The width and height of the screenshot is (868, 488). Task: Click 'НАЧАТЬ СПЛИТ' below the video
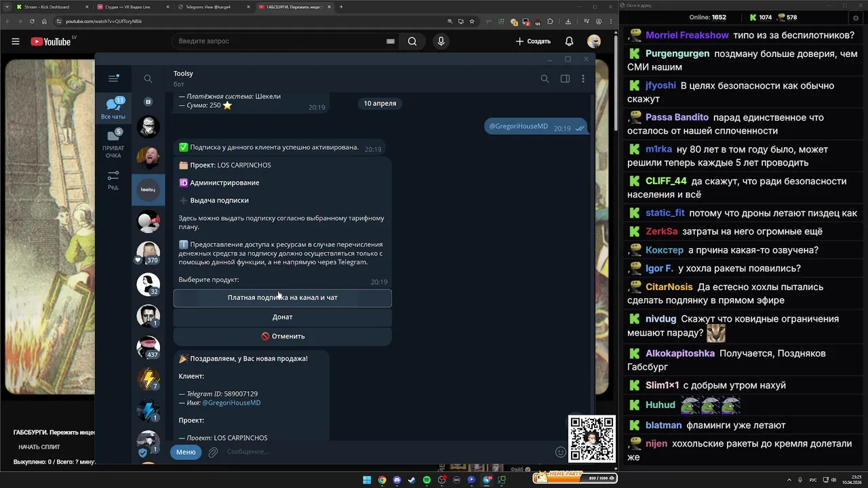click(39, 447)
